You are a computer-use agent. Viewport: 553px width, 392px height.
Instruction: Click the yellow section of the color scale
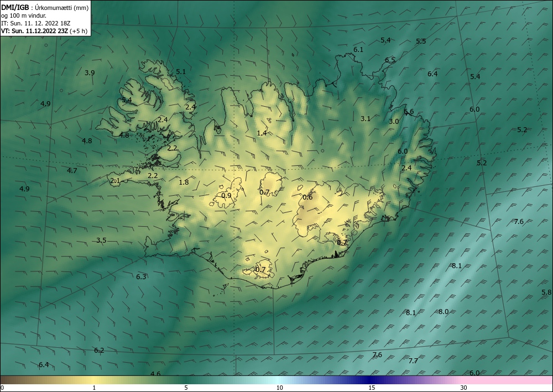(x=94, y=380)
